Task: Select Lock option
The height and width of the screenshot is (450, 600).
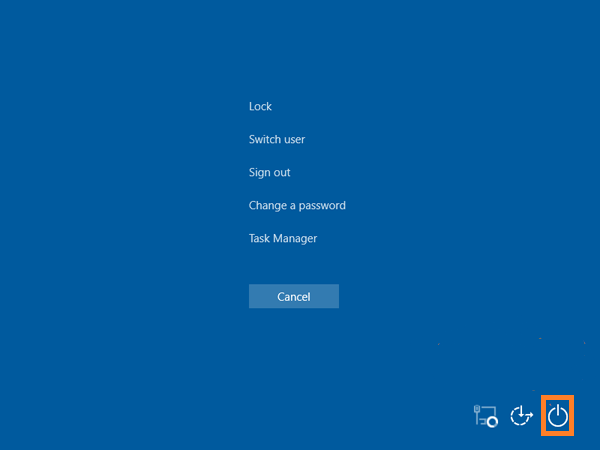Action: [x=260, y=106]
